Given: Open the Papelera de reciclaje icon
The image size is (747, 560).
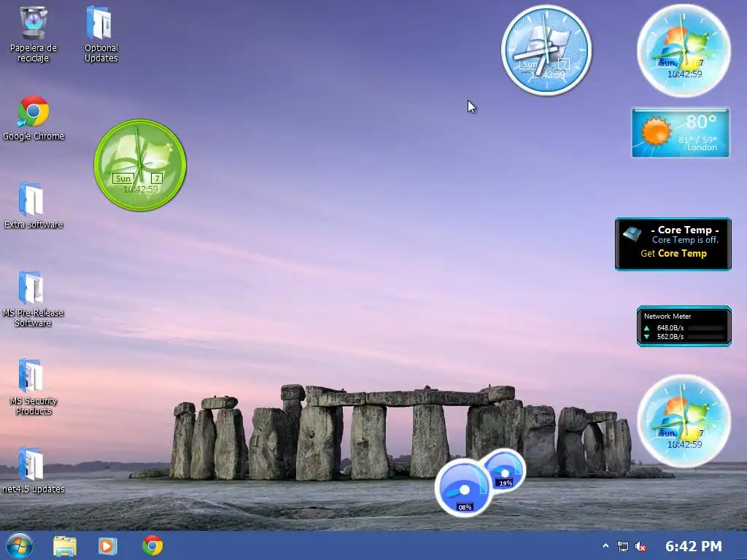Looking at the screenshot, I should (x=34, y=34).
